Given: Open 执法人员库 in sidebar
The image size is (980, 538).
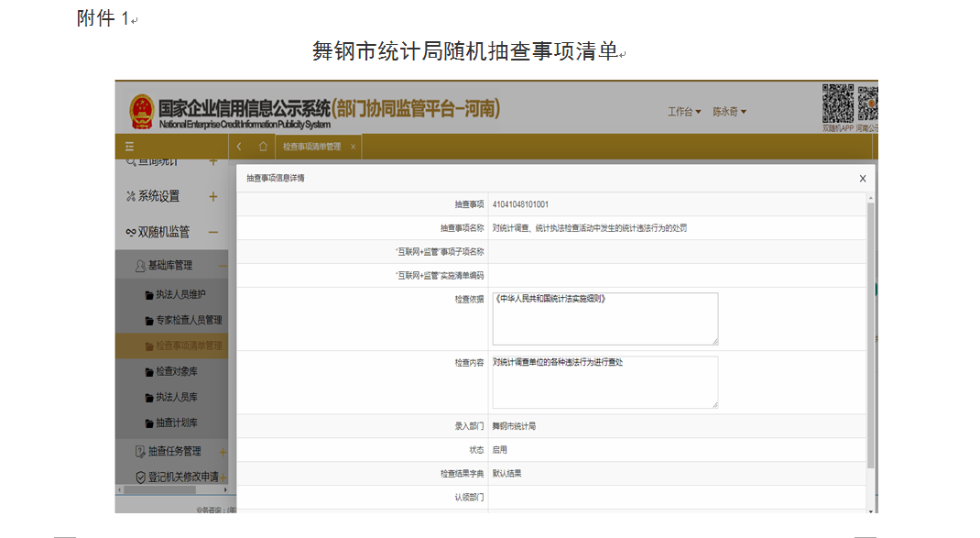Looking at the screenshot, I should (176, 397).
